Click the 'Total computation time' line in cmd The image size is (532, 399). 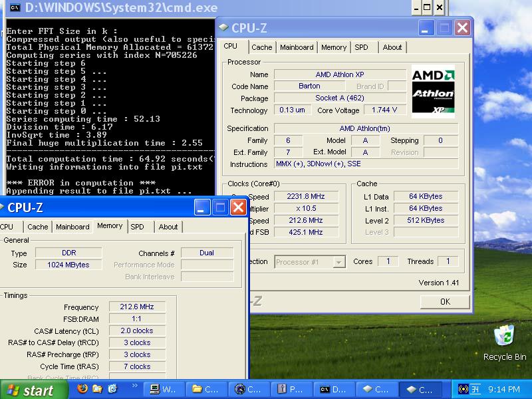click(110, 159)
